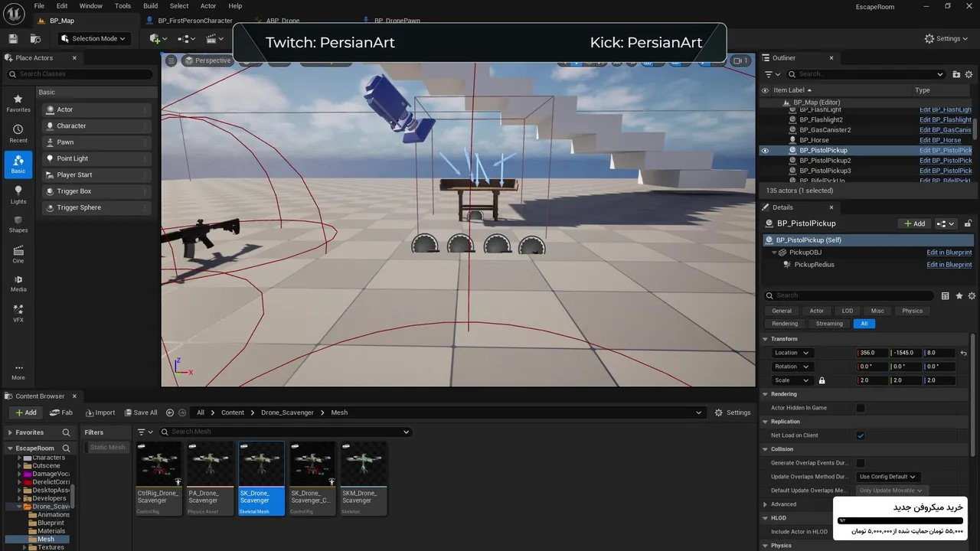Toggle visibility eye for BP_PistolPickup
The height and width of the screenshot is (551, 980).
click(x=764, y=151)
